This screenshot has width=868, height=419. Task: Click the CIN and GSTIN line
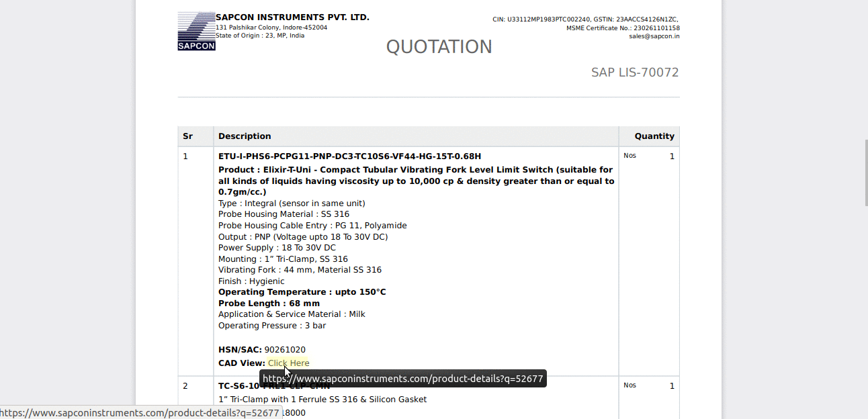tap(586, 19)
